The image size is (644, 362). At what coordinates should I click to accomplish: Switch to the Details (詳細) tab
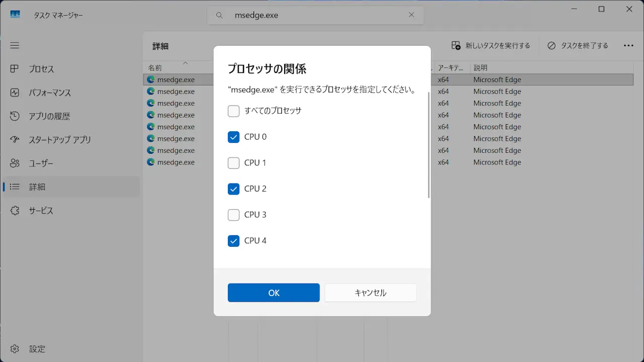[37, 187]
